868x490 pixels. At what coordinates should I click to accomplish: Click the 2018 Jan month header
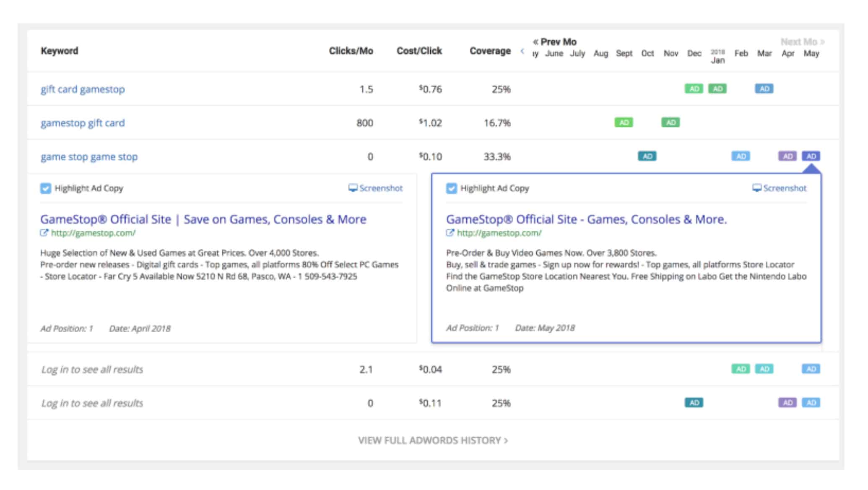[x=718, y=56]
